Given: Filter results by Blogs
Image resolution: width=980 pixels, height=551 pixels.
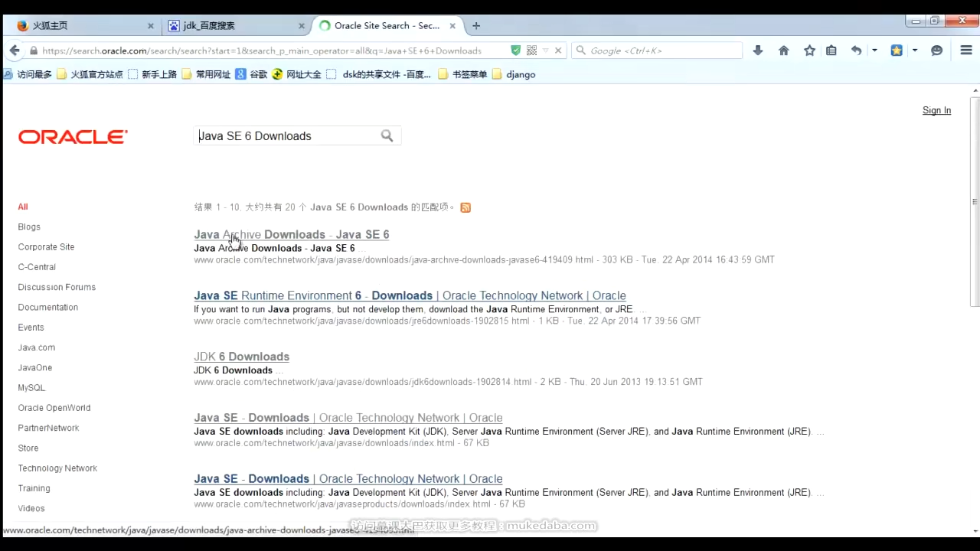Looking at the screenshot, I should (29, 227).
